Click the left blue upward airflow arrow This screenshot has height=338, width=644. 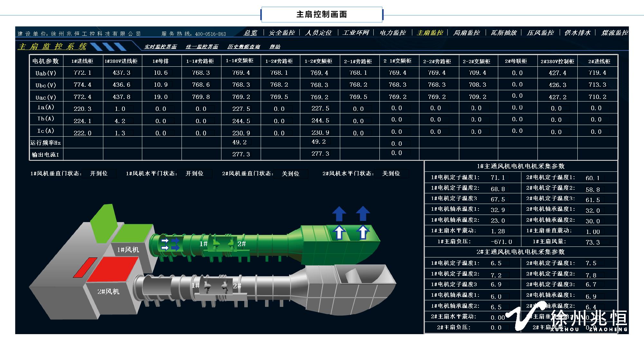[339, 214]
